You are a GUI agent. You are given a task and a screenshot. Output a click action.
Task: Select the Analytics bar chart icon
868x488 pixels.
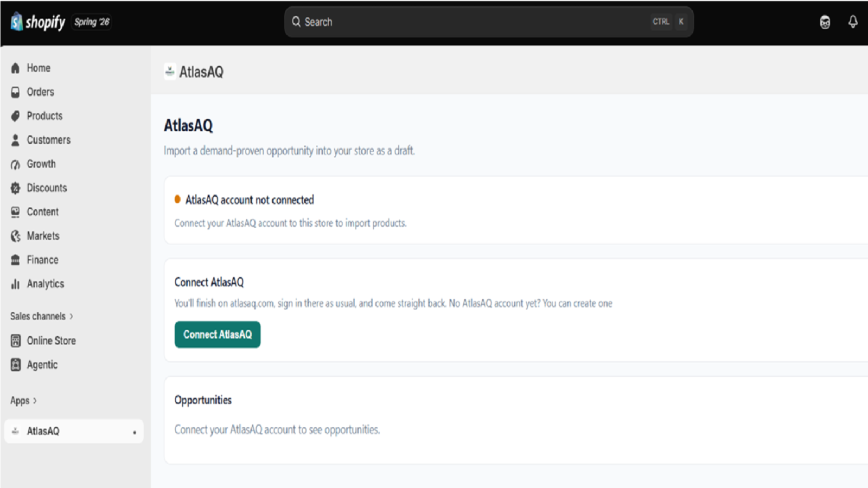click(15, 284)
